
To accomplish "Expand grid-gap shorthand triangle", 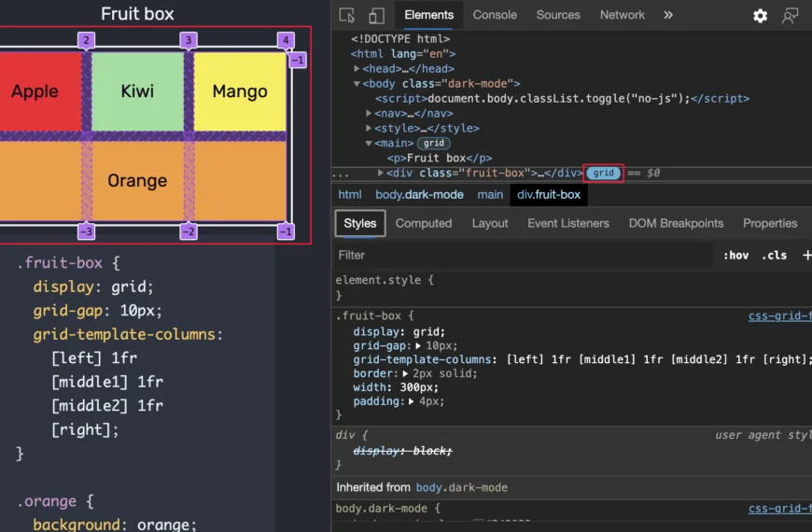I will [418, 345].
